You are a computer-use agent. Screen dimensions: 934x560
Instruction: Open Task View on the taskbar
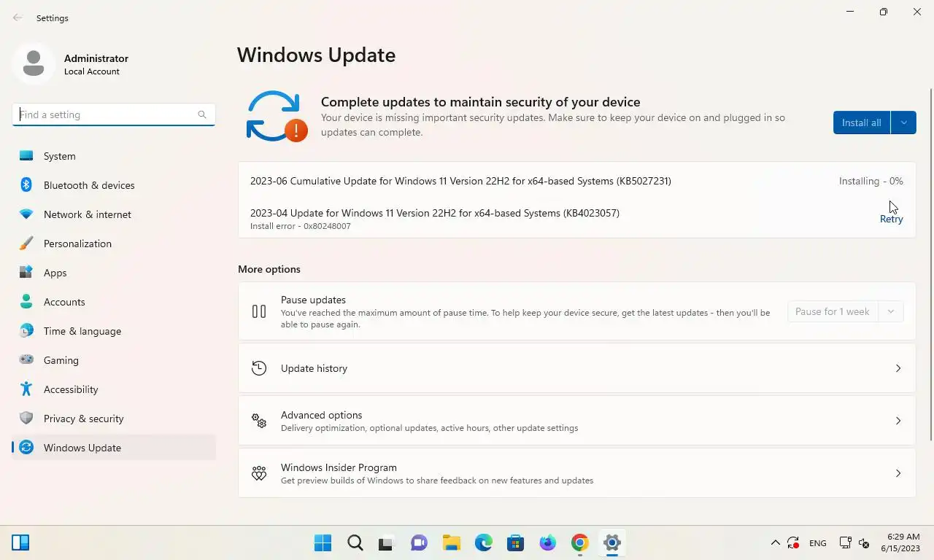386,543
